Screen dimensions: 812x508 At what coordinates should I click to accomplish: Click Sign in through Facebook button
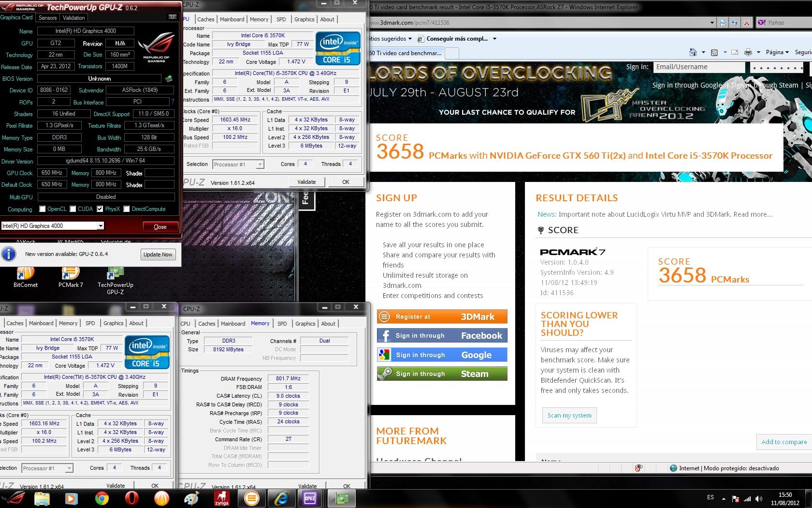(x=442, y=335)
